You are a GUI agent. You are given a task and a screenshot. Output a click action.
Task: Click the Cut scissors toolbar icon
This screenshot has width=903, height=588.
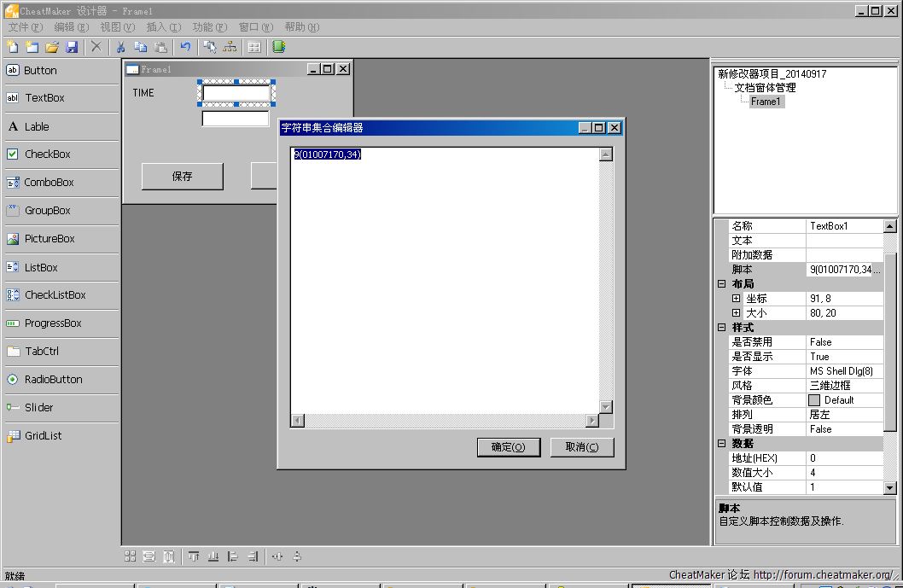[121, 47]
